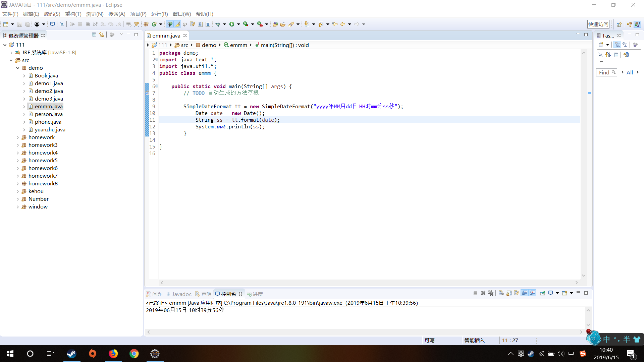
Task: Pin the console view
Action: click(x=542, y=293)
